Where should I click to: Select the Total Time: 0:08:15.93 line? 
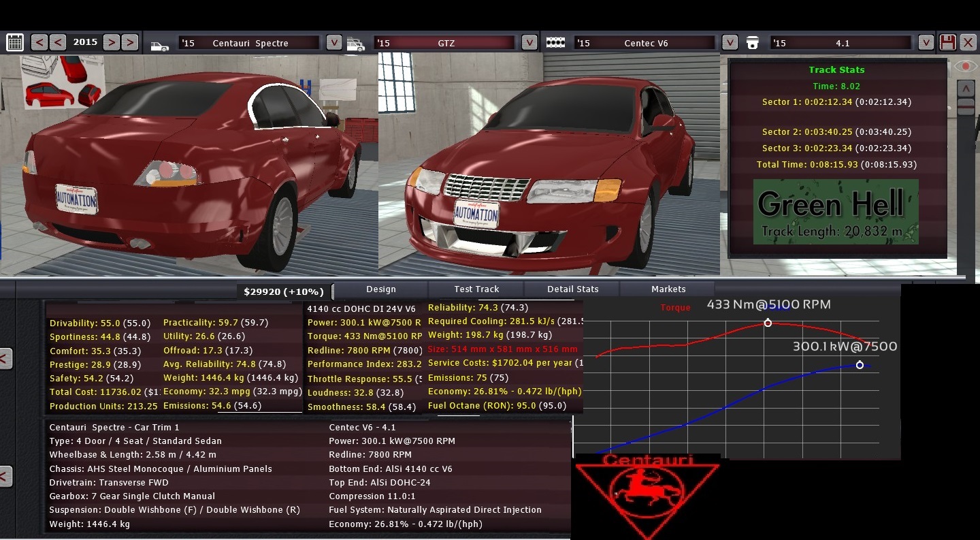coord(836,165)
